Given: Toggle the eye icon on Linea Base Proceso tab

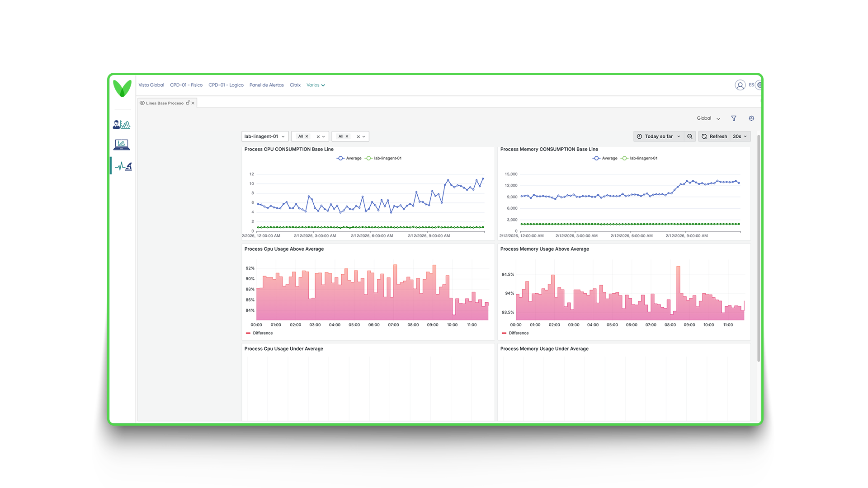Looking at the screenshot, I should click(142, 103).
